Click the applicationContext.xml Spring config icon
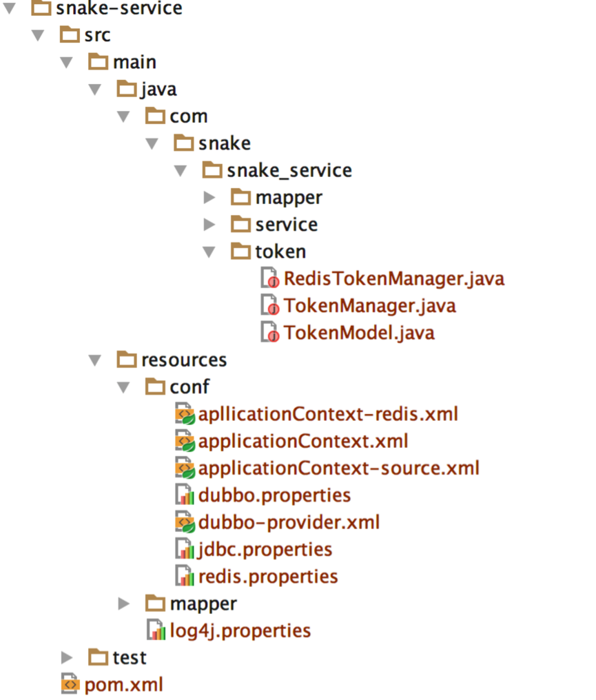Screen dimensions: 596x700 pyautogui.click(x=185, y=441)
